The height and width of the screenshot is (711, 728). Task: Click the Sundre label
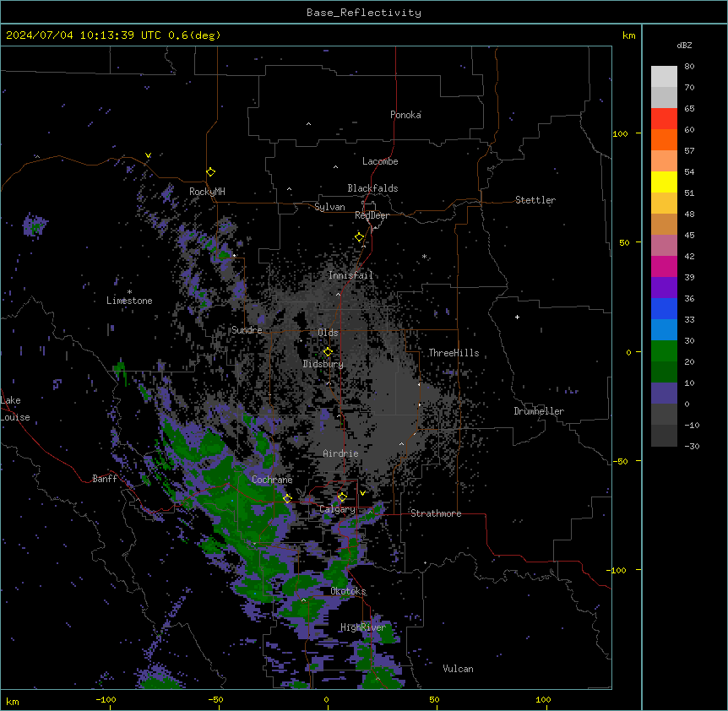click(x=247, y=330)
